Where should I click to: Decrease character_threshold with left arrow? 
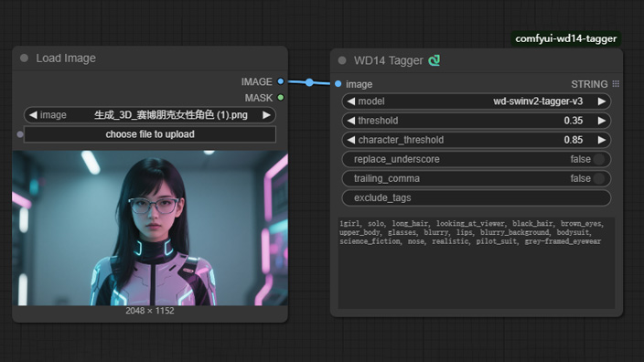[x=350, y=140]
